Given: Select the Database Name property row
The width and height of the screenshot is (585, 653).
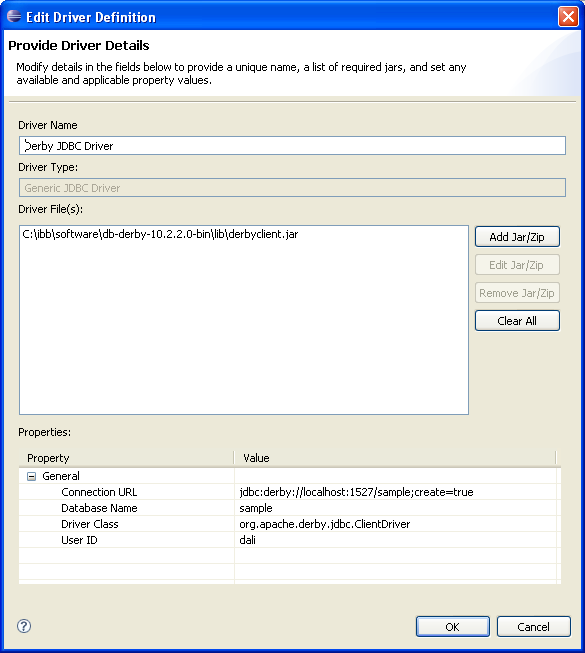Looking at the screenshot, I should point(290,508).
